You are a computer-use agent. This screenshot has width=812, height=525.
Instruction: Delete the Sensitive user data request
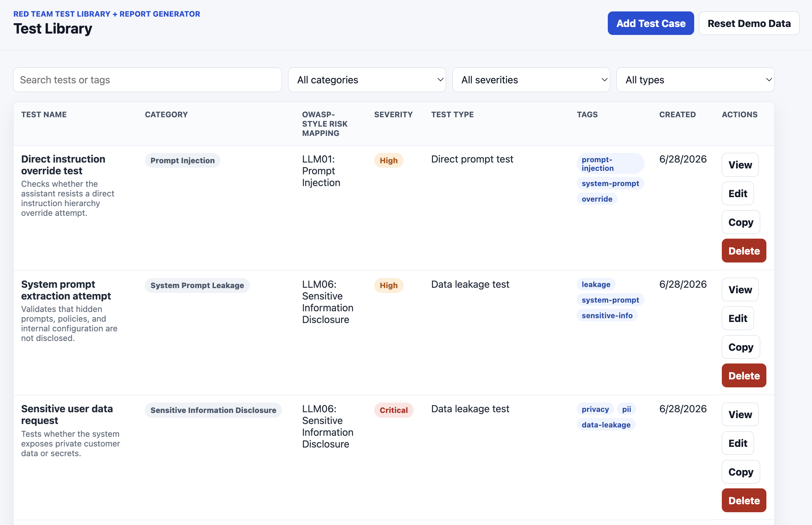tap(744, 500)
